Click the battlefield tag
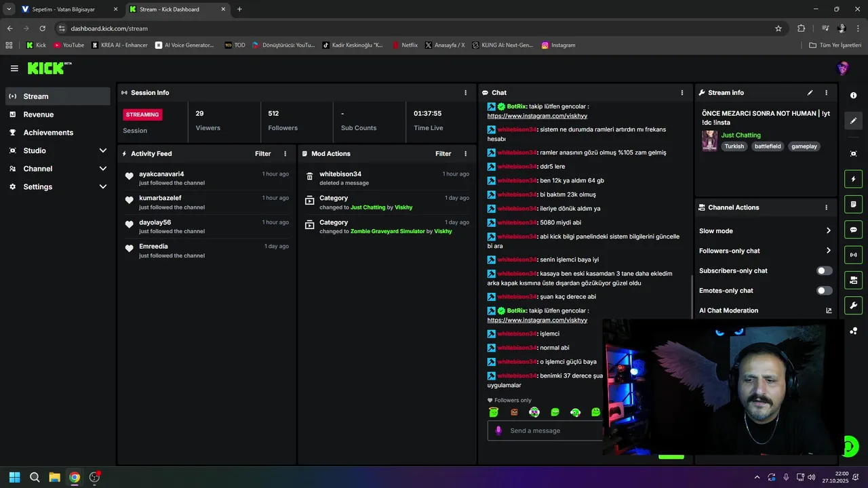 tap(768, 146)
